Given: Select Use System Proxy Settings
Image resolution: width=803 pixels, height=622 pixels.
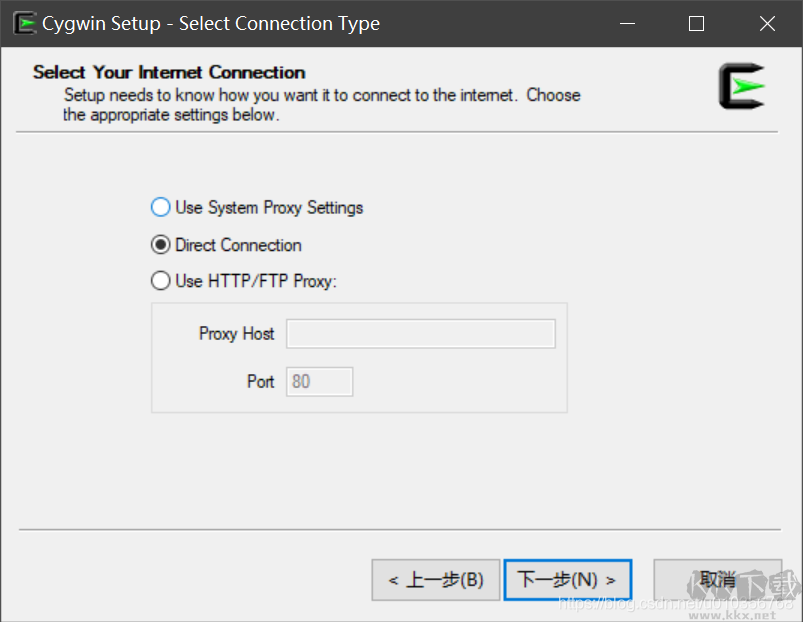Looking at the screenshot, I should [x=160, y=207].
